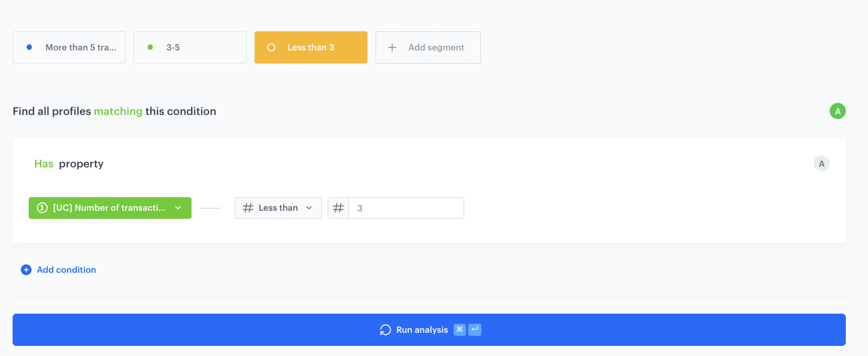This screenshot has height=356, width=868.
Task: Click the blue plus Add condition icon
Action: [26, 270]
